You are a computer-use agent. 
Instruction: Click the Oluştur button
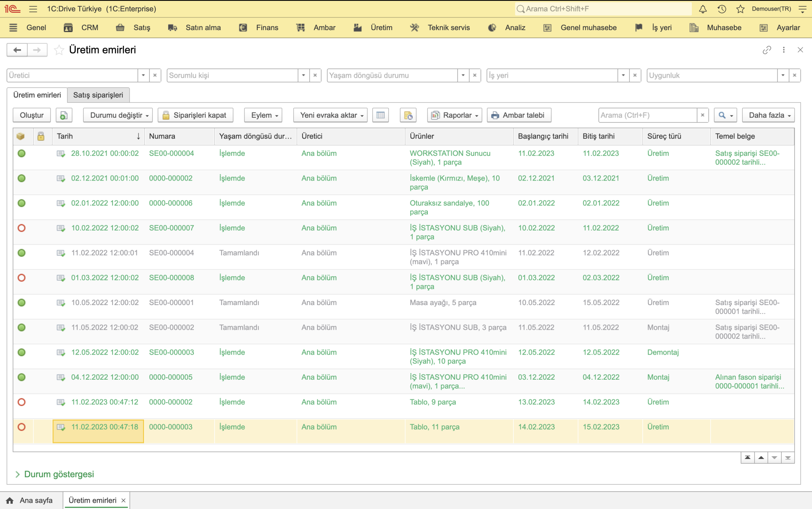(32, 115)
